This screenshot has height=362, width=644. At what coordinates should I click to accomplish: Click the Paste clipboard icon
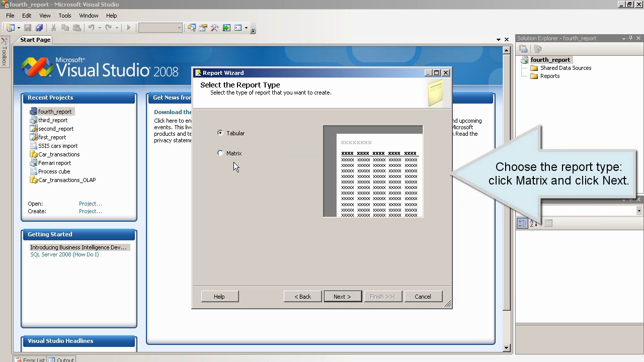click(77, 28)
